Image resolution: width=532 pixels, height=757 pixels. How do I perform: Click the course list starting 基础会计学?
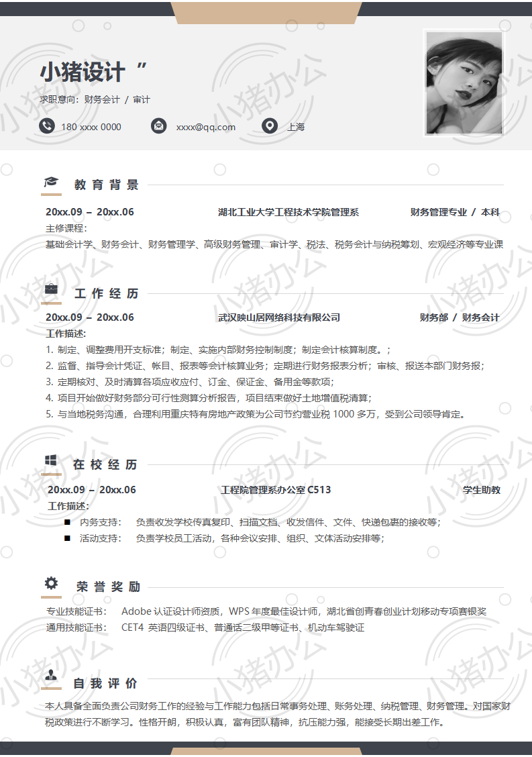pos(274,244)
